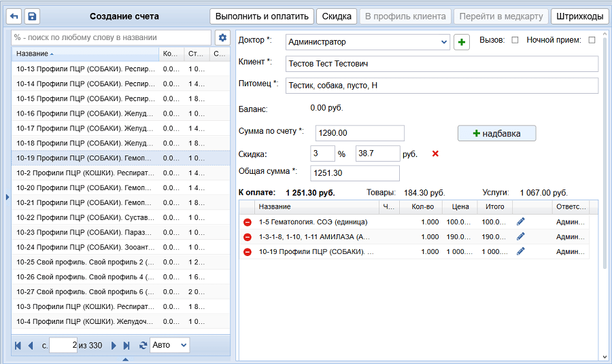Refresh the service list
Viewport: 612px width, 364px height.
coord(143,346)
